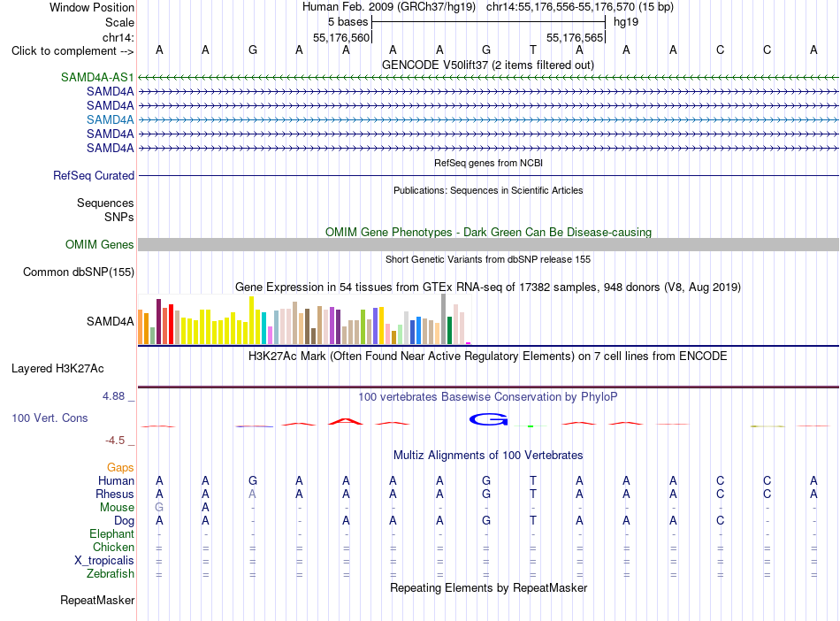840x621 pixels.
Task: Click Short Genetic Variants dbSNP release 155 title
Action: point(488,259)
